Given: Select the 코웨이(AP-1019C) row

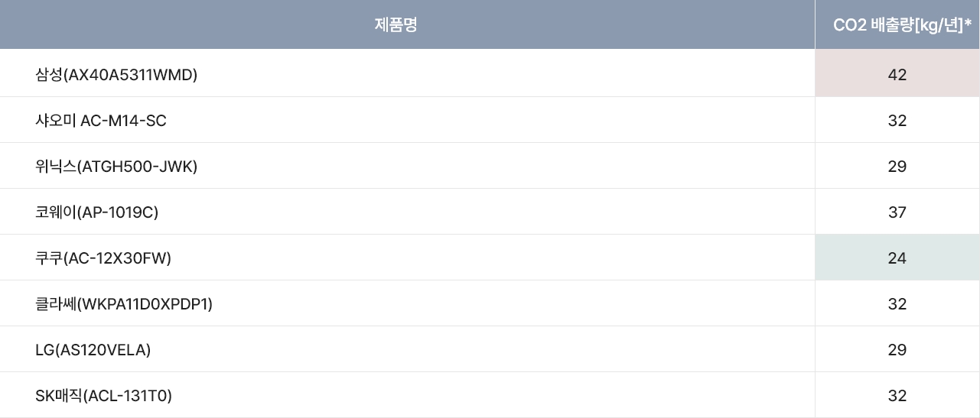Looking at the screenshot, I should [490, 212].
